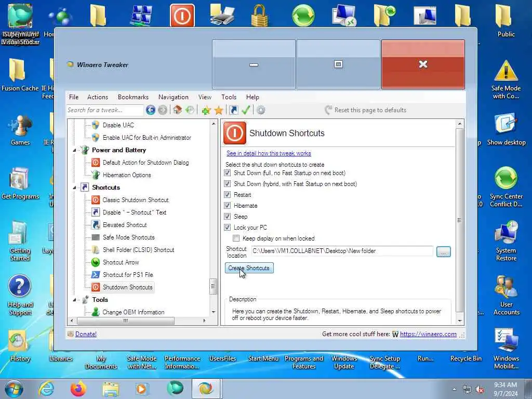The image size is (532, 399).
Task: Go to Home page via house icon
Action: [178, 110]
